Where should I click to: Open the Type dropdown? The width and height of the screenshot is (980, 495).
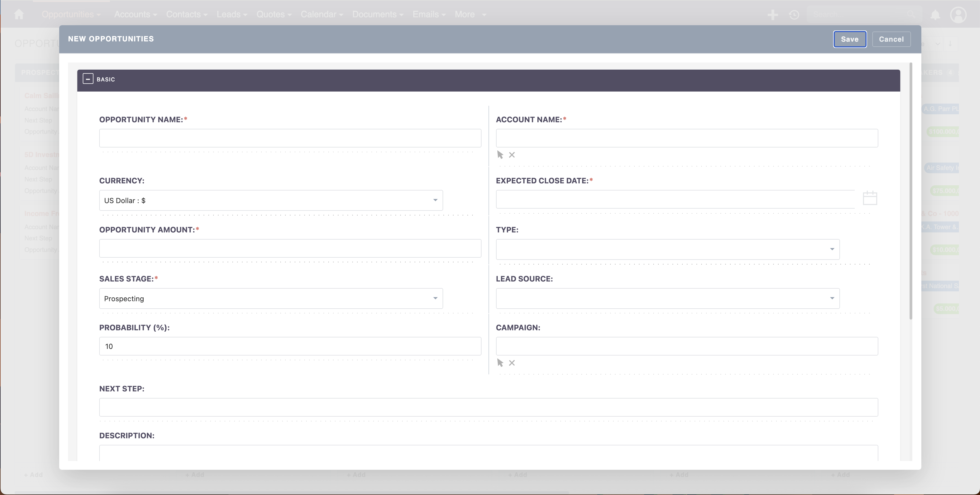tap(668, 249)
